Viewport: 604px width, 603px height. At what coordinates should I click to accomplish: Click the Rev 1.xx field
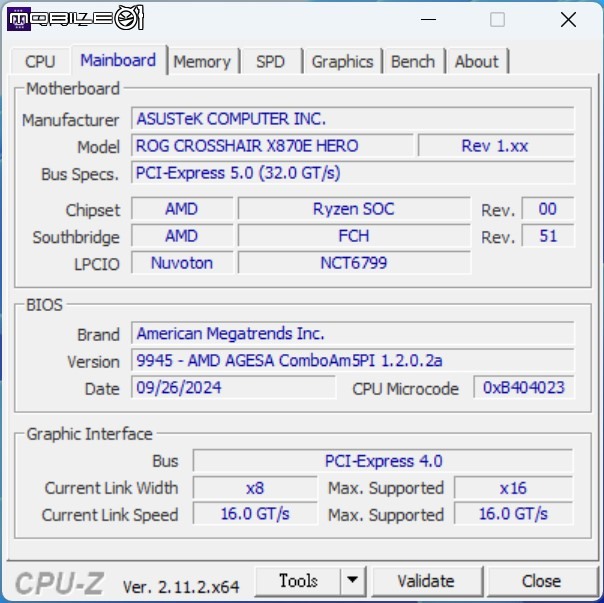[x=496, y=146]
